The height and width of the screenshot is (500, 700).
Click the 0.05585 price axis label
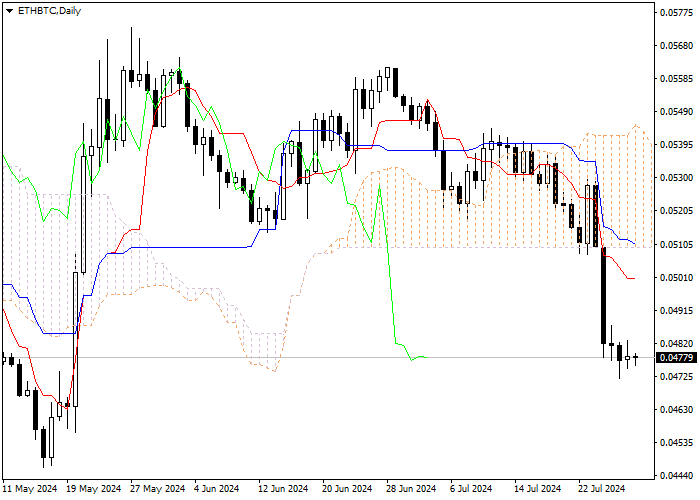tap(676, 79)
